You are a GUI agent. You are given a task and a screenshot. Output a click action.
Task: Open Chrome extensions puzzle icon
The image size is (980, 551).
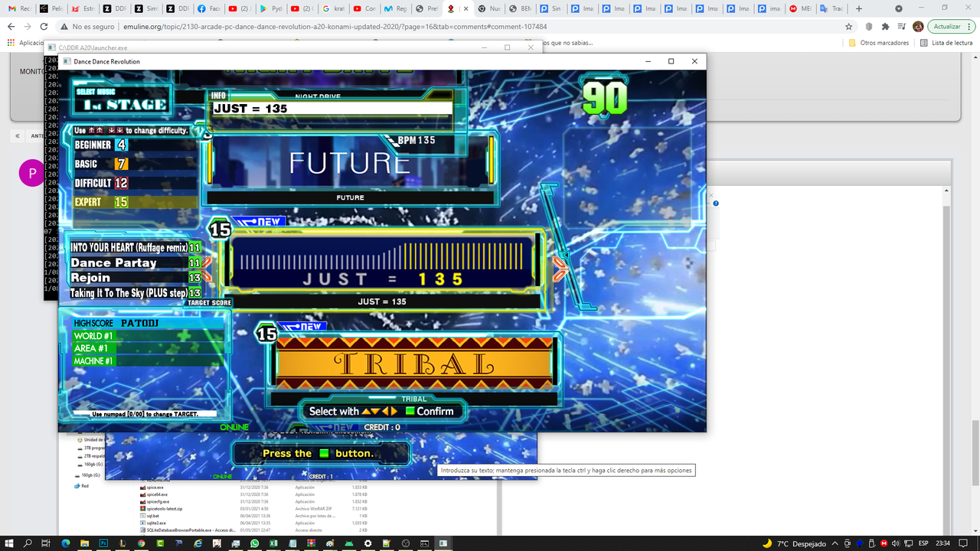886,26
